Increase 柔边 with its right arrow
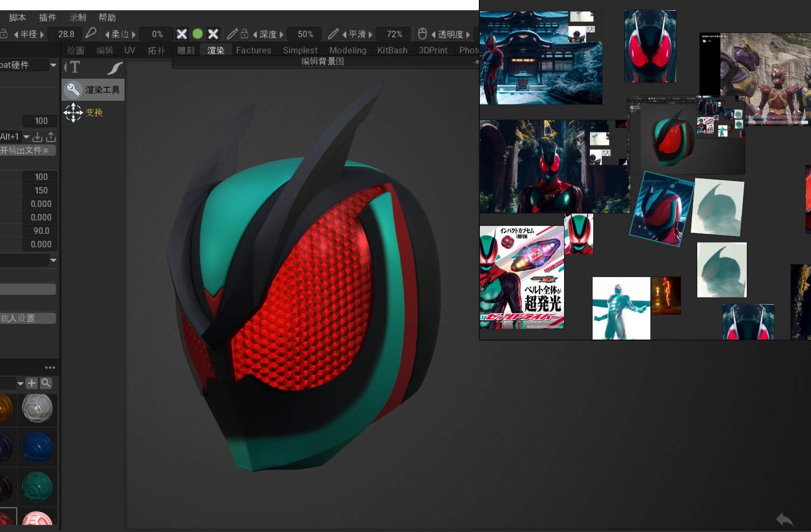Viewport: 811px width, 532px height. [x=134, y=34]
